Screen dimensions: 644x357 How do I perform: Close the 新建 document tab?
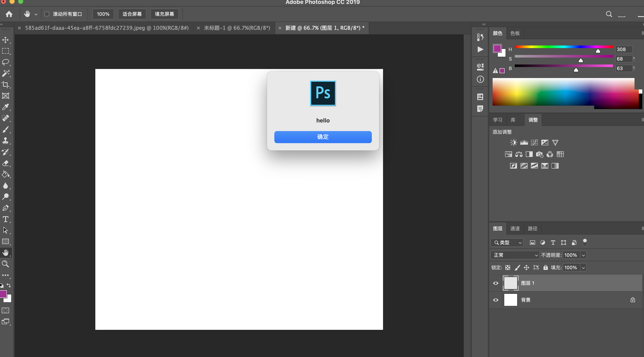[x=280, y=28]
